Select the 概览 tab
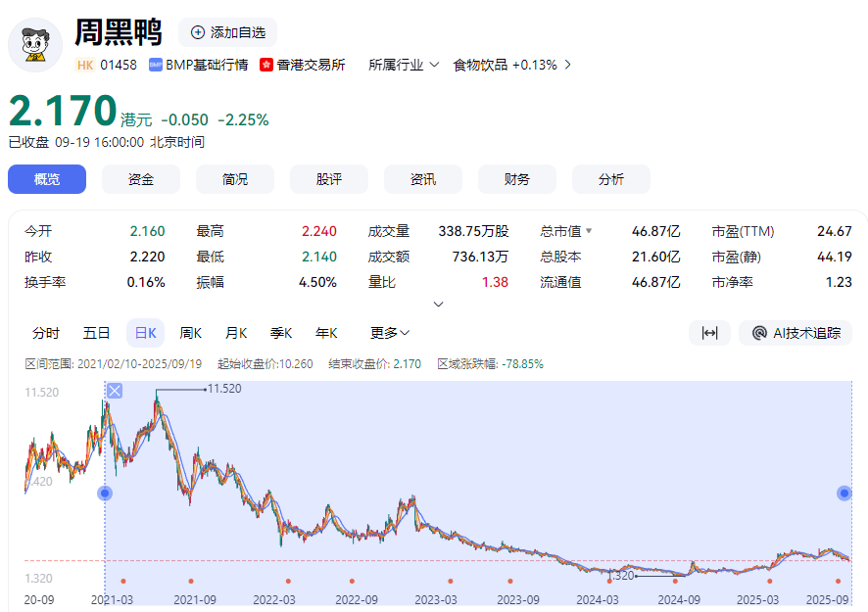Image resolution: width=868 pixels, height=612 pixels. (47, 179)
